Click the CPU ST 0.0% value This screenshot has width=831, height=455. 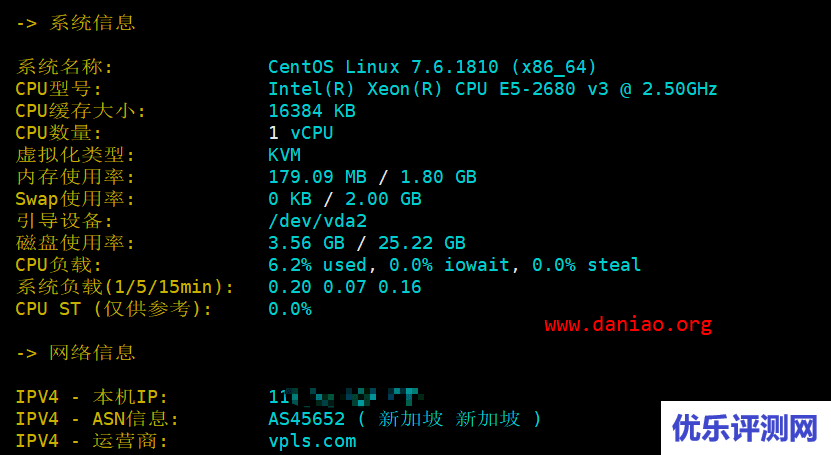[x=289, y=309]
